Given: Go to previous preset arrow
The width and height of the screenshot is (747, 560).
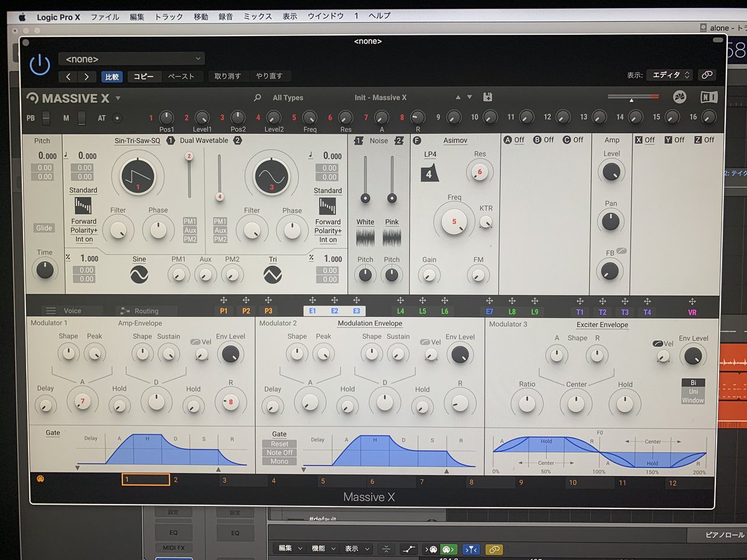Looking at the screenshot, I should [68, 77].
